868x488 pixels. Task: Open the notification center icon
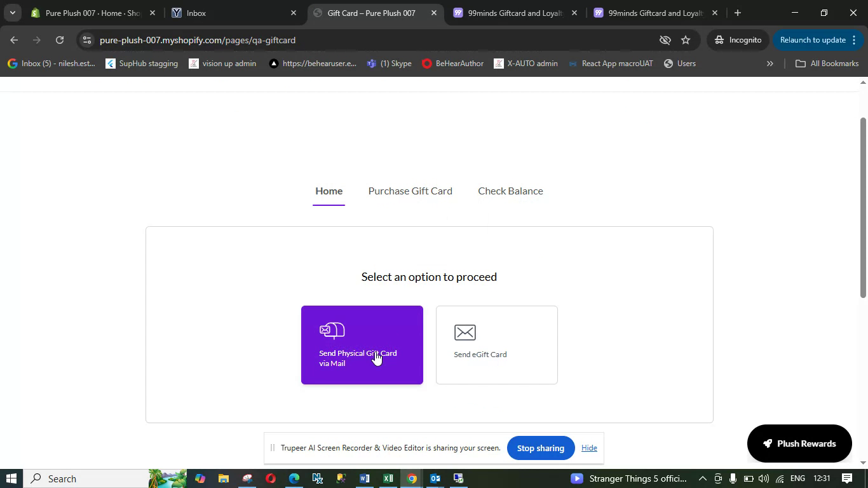click(x=847, y=478)
